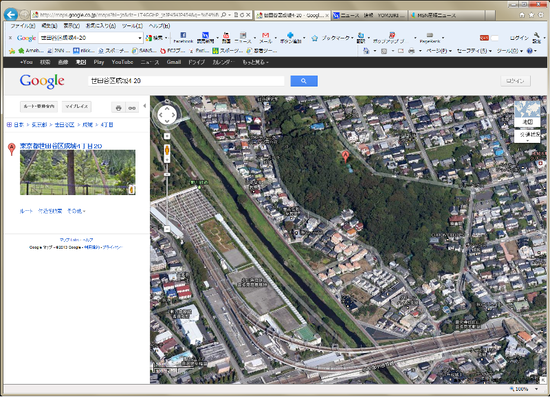Screen dimensions: 550x397
Task: Collapse the left panel arrow
Action: (x=145, y=106)
